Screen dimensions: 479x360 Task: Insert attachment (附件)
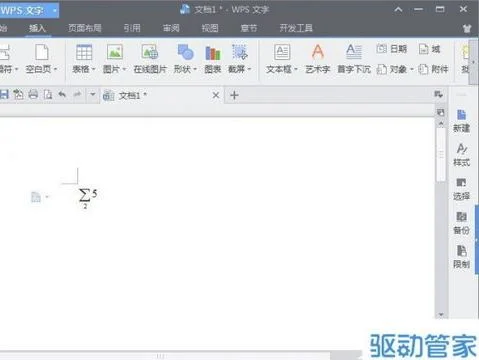[433, 69]
